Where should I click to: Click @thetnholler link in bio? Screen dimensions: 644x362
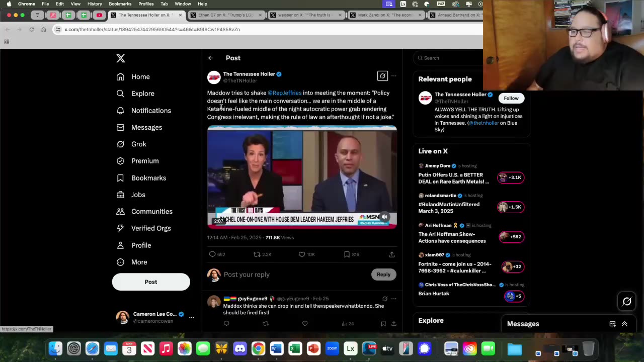click(484, 123)
